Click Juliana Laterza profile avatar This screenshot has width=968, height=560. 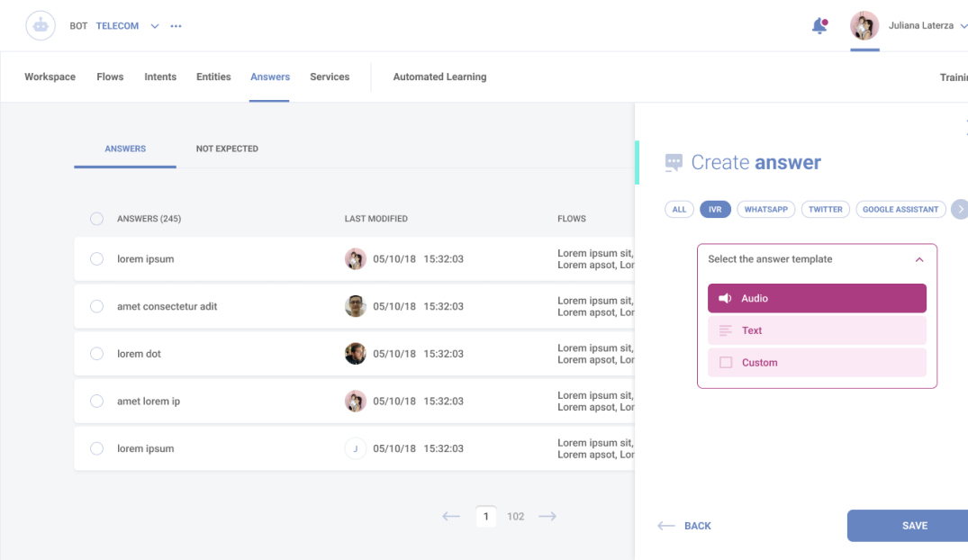point(864,26)
